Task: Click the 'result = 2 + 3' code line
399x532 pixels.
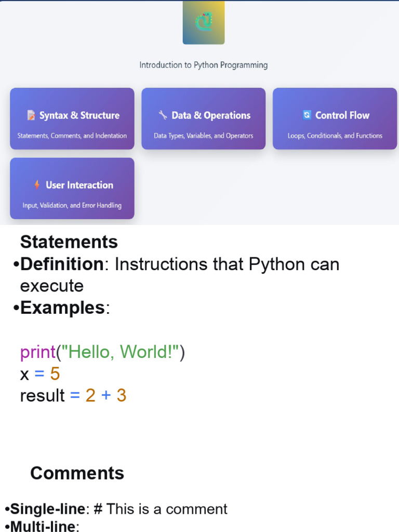Action: (73, 396)
